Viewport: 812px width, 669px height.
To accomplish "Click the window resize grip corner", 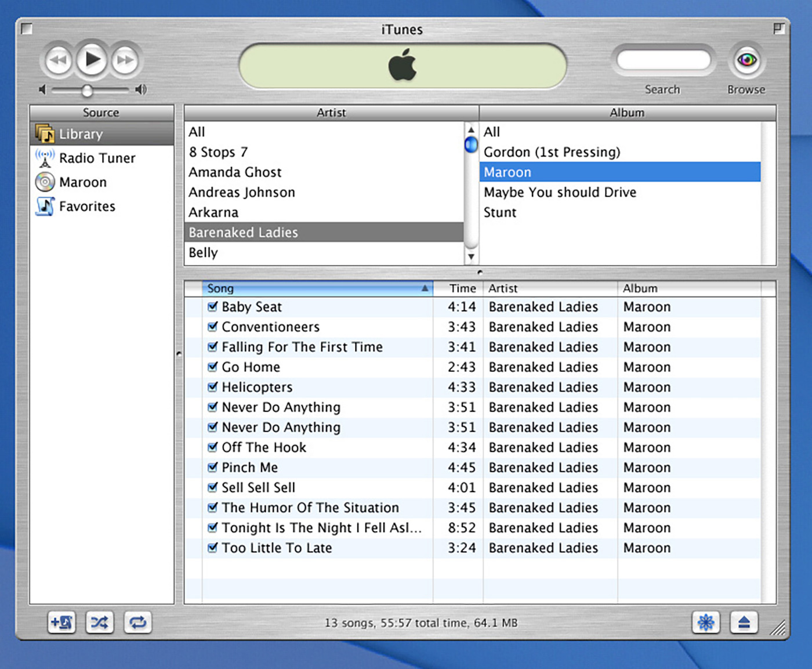I will [x=778, y=628].
